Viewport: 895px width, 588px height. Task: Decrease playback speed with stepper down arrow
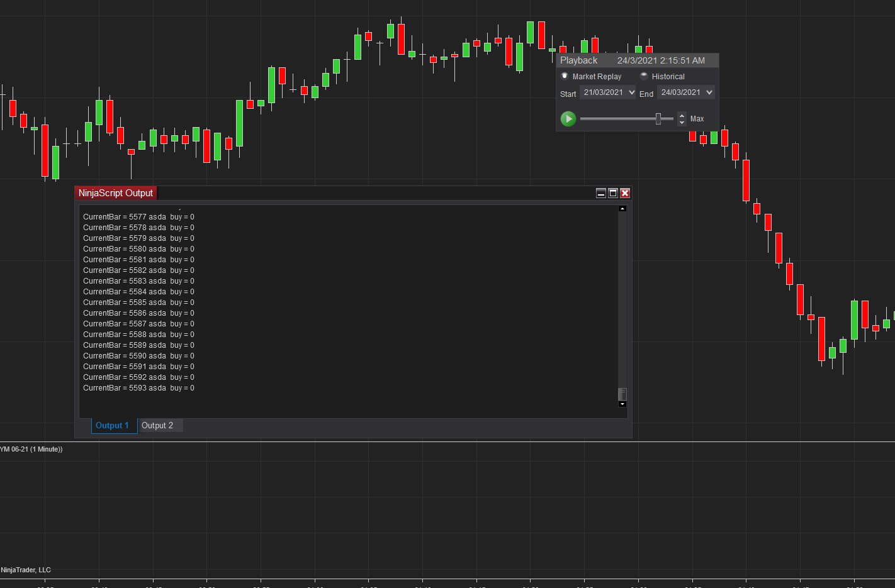coord(682,122)
